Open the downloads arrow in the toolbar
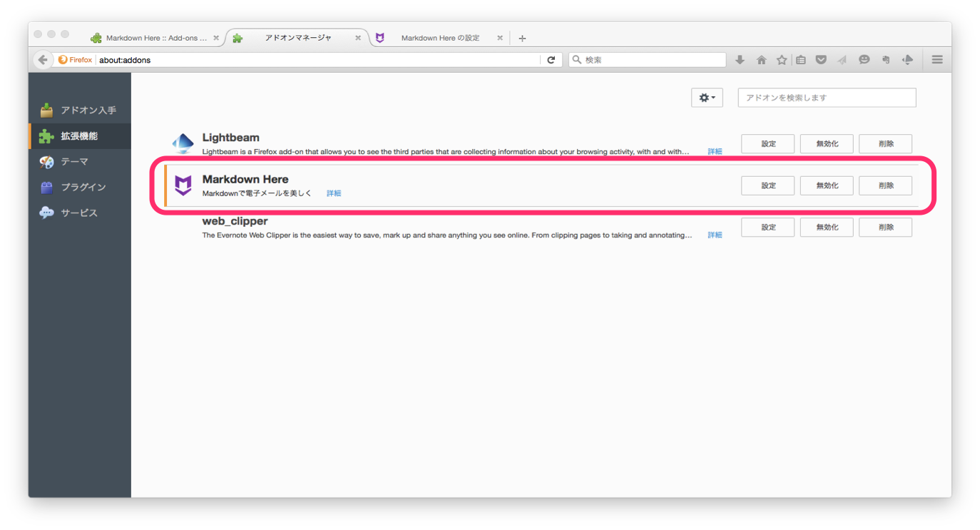This screenshot has height=530, width=980. pos(740,60)
